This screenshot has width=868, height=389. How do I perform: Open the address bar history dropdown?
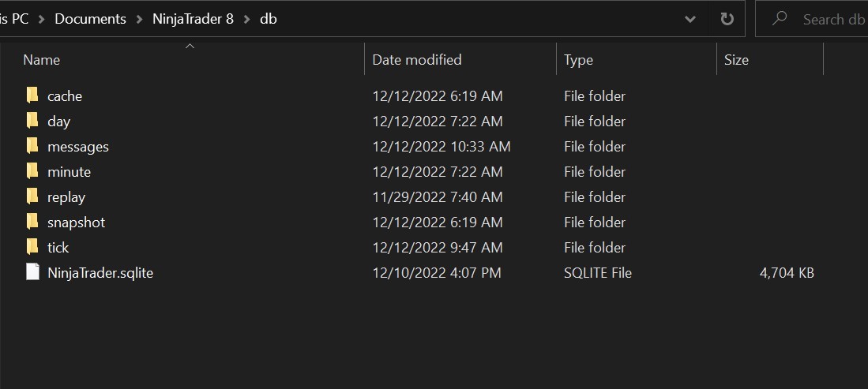pyautogui.click(x=690, y=19)
